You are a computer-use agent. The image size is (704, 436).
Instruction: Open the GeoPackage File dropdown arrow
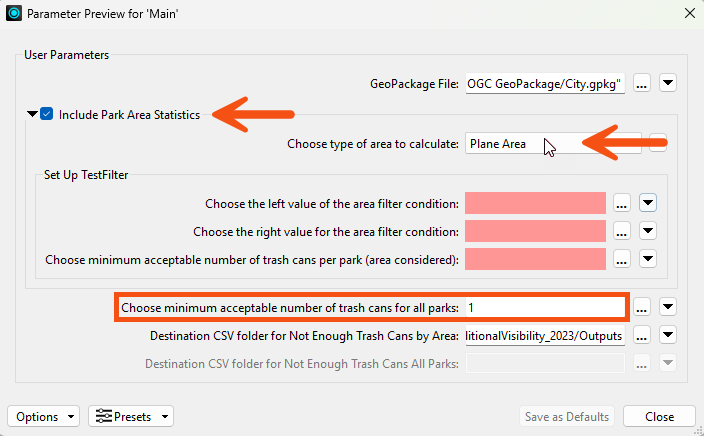tap(668, 83)
